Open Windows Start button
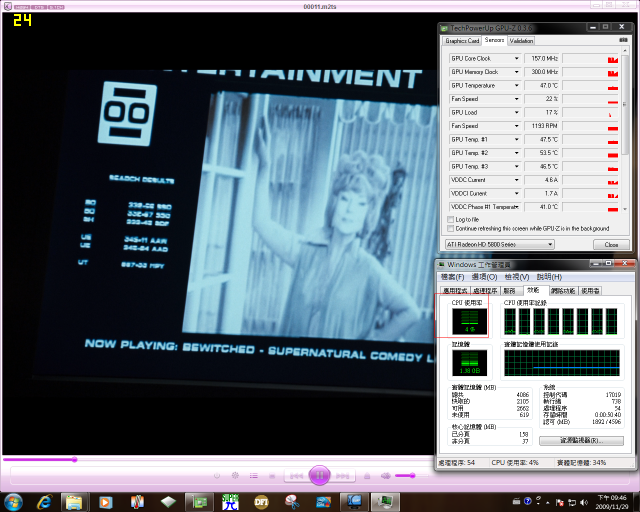Screen dimensions: 640x512 (13, 502)
